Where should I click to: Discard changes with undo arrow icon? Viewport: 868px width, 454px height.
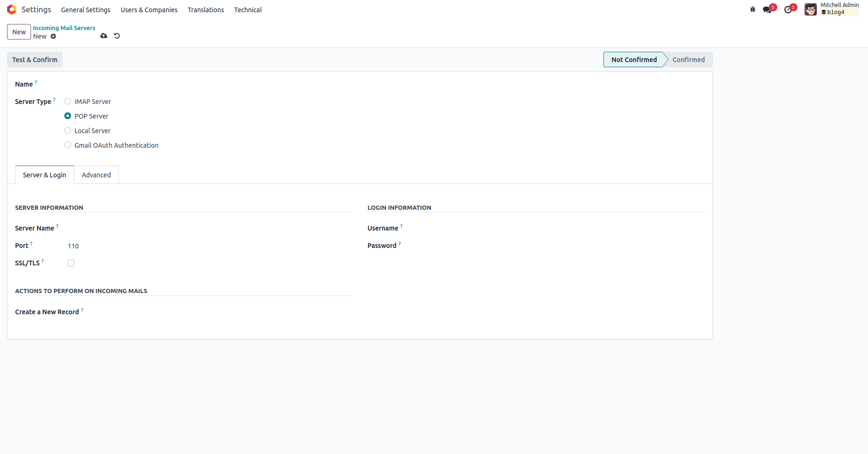[x=117, y=36]
